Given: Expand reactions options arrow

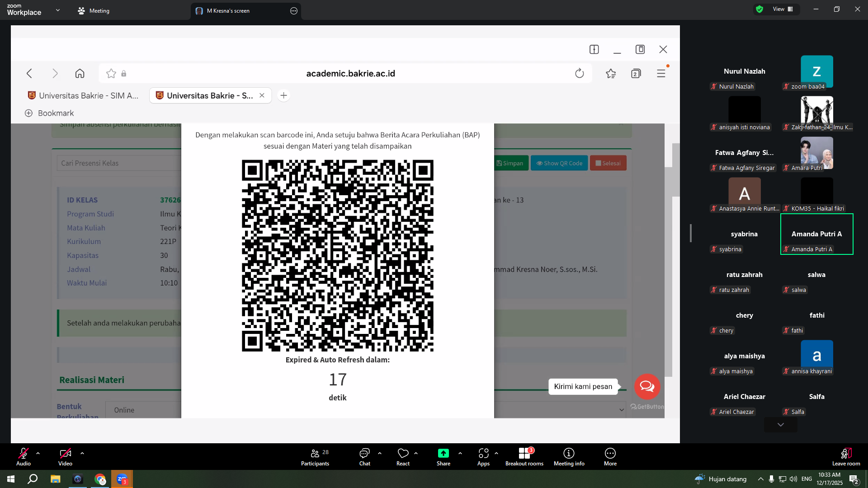Looking at the screenshot, I should [416, 453].
